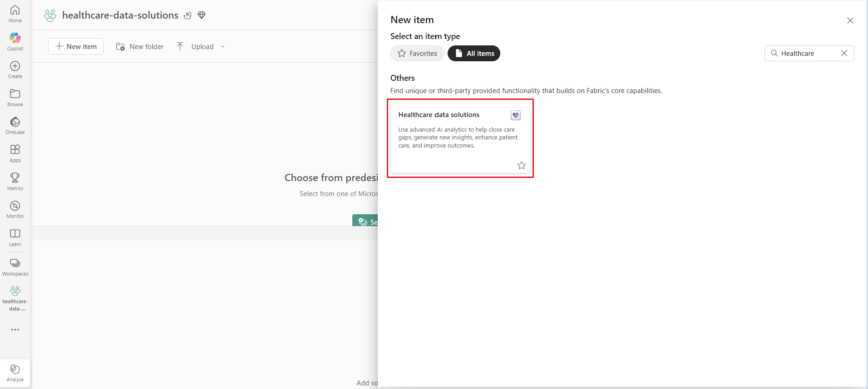Click the New item button
The height and width of the screenshot is (389, 868).
point(76,46)
